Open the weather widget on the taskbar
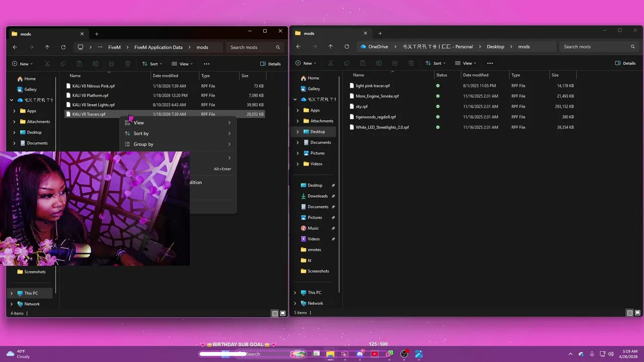The image size is (644, 362). point(17,354)
